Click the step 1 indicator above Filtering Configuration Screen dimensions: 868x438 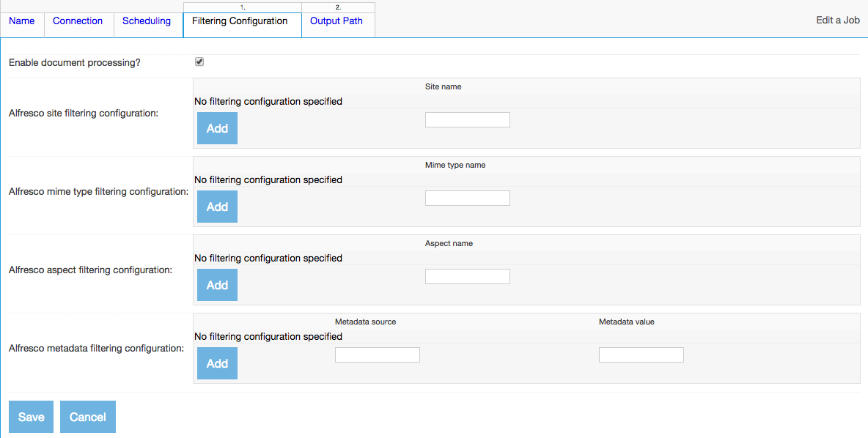tap(242, 6)
